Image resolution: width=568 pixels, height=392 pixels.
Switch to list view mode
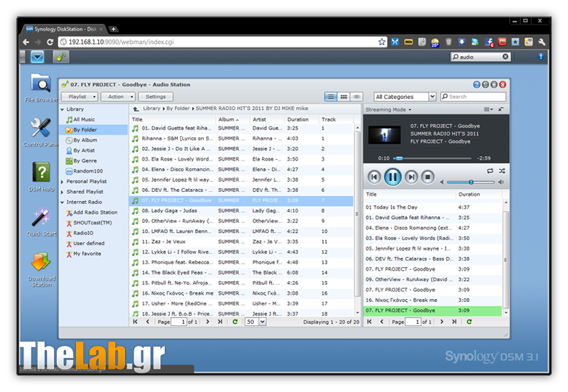(x=330, y=97)
